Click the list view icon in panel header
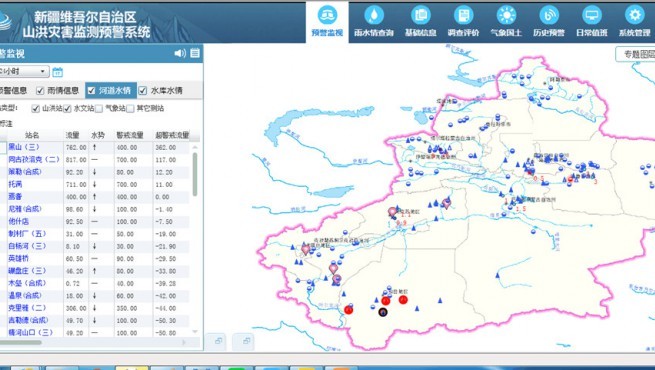Image resolution: width=655 pixels, height=370 pixels. tap(195, 53)
